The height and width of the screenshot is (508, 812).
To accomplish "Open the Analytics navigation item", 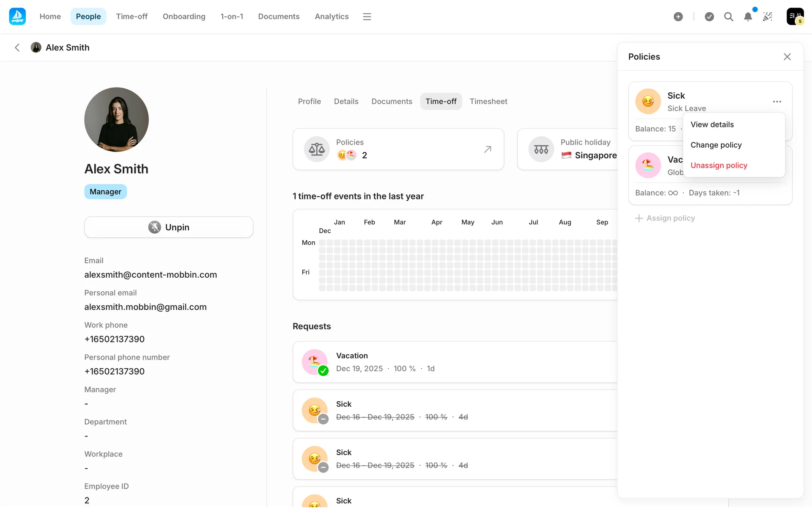I will [331, 17].
